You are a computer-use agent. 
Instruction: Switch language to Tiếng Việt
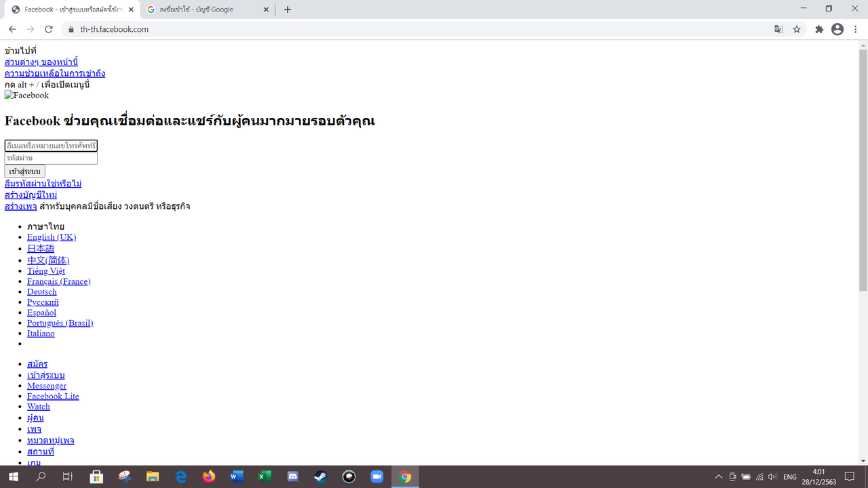46,271
